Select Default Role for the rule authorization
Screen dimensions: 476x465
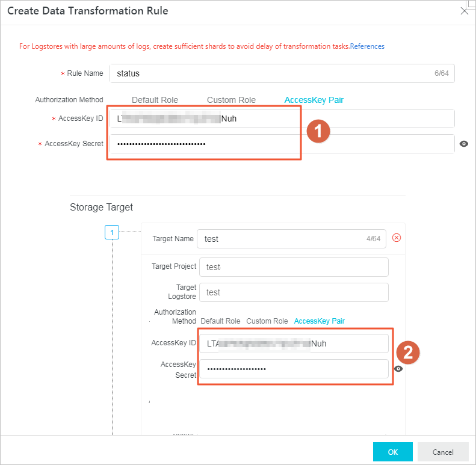coord(155,100)
